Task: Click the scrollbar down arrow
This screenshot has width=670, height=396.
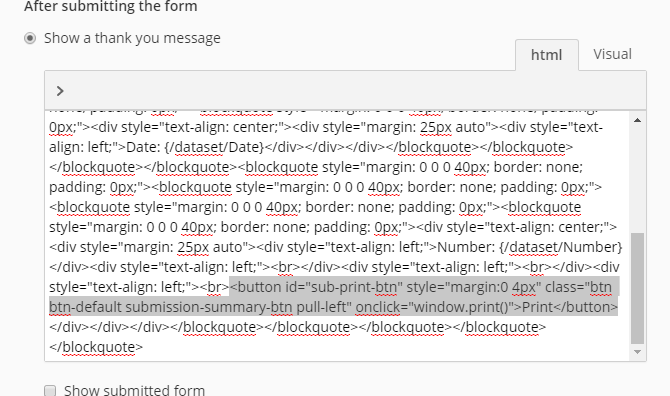Action: (x=637, y=352)
